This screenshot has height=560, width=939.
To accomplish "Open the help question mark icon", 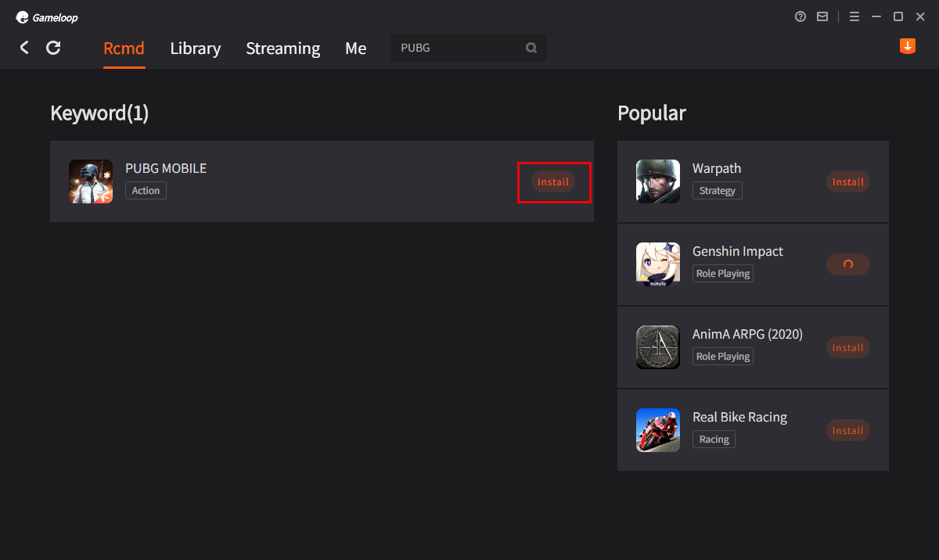I will (x=800, y=16).
